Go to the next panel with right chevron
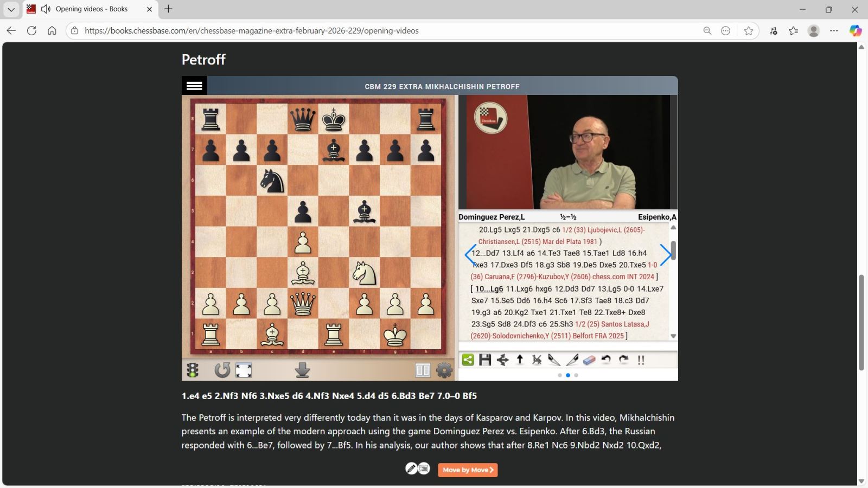 click(665, 255)
